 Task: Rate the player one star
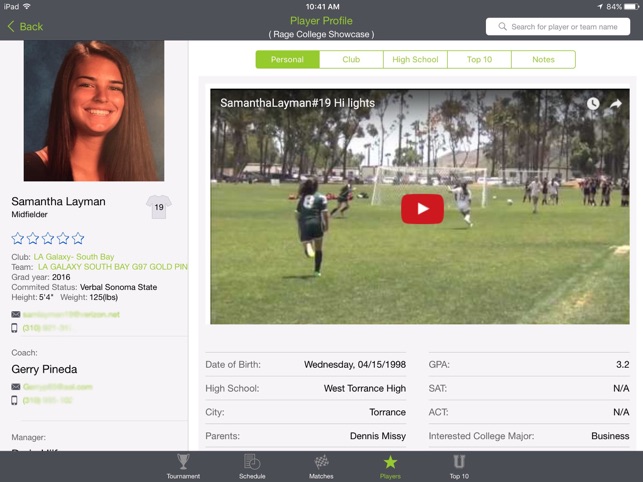click(x=18, y=238)
